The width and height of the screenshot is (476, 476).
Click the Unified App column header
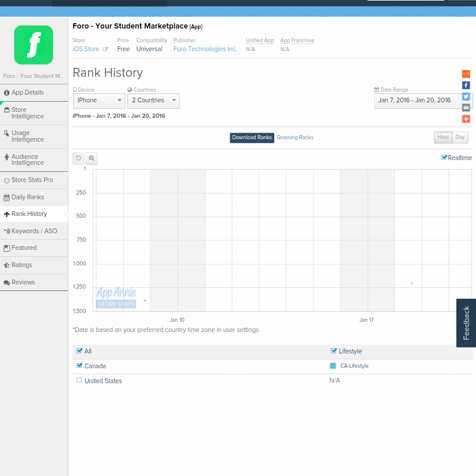(x=260, y=40)
